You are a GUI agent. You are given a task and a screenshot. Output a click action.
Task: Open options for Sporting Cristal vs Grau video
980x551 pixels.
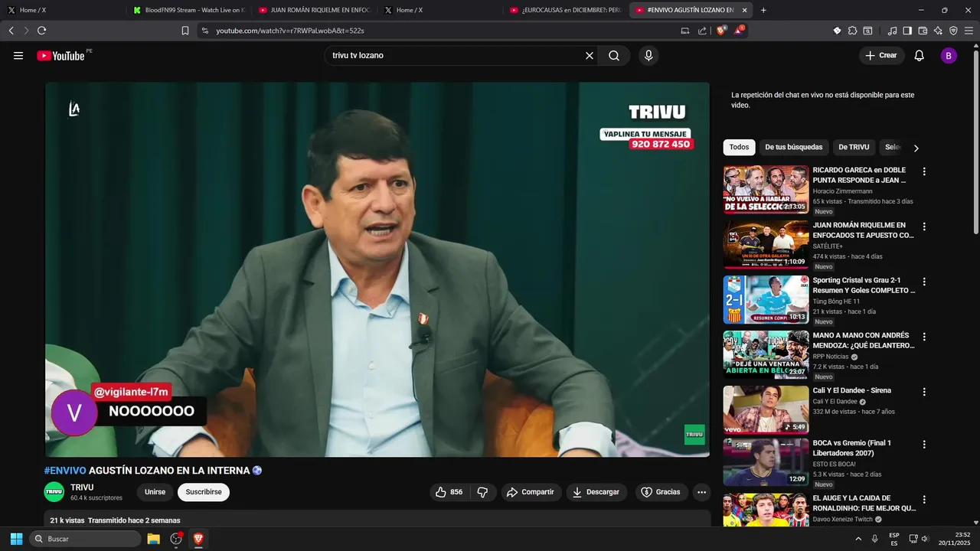(x=924, y=282)
